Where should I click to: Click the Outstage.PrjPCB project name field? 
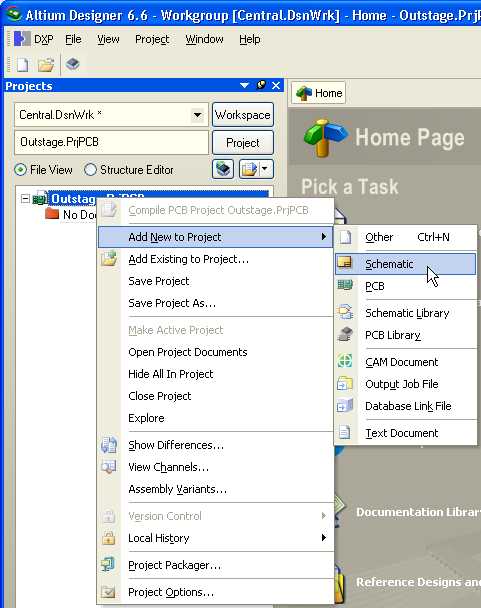coord(111,142)
